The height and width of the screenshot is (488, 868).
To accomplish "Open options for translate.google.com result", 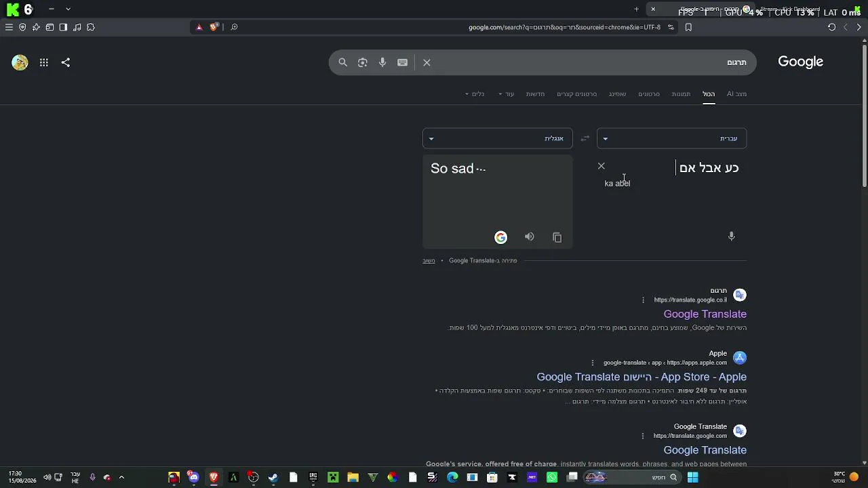I will (642, 436).
